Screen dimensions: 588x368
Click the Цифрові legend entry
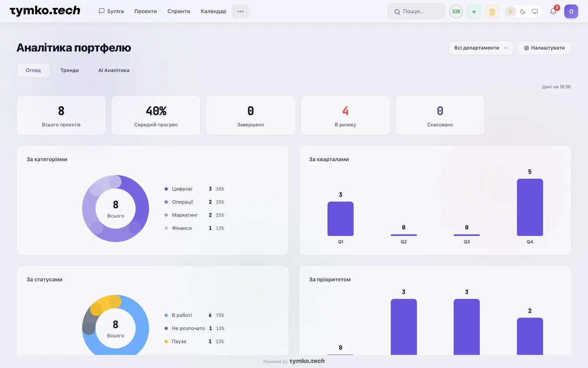pyautogui.click(x=194, y=189)
